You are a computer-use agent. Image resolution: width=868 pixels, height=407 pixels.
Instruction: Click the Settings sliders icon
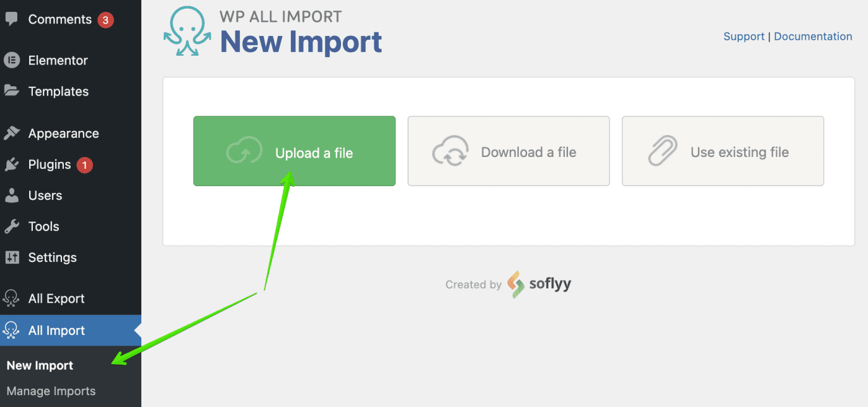click(11, 257)
